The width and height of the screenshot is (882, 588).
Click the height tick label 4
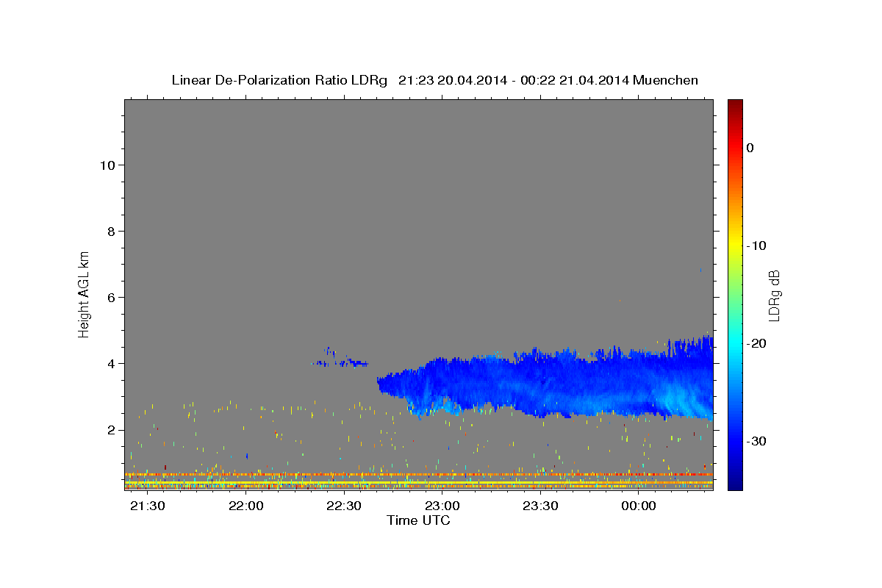pyautogui.click(x=111, y=364)
